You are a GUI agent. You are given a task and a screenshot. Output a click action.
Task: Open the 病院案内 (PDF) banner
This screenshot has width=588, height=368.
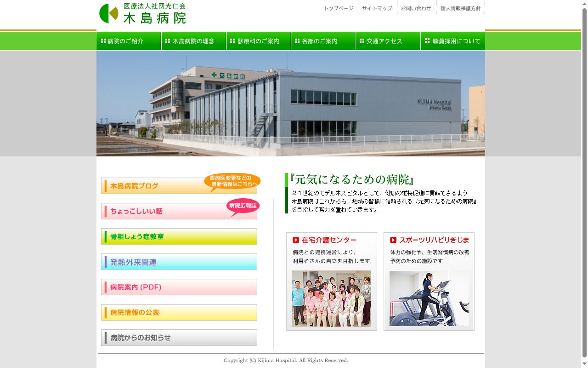point(179,287)
